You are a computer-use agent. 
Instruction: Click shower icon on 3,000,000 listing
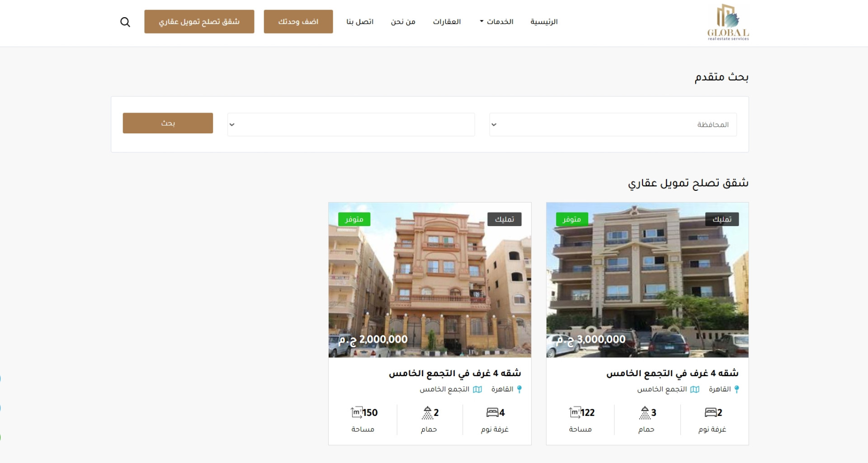(645, 412)
